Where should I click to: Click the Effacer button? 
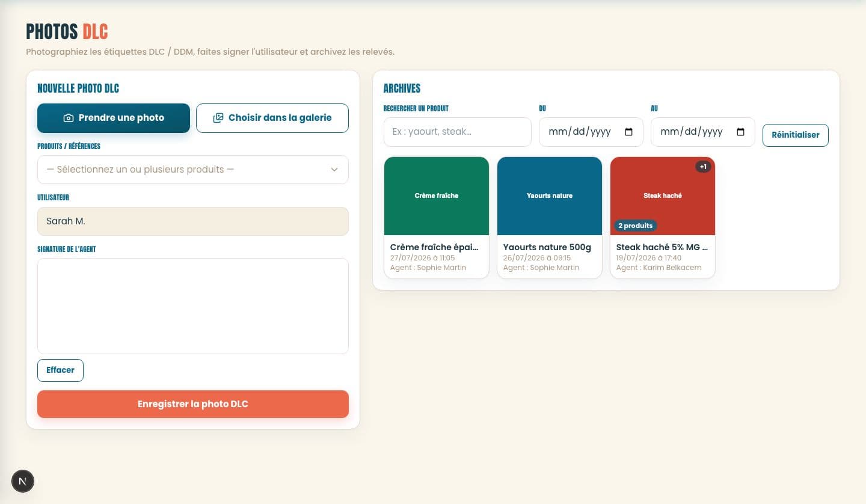click(x=60, y=370)
